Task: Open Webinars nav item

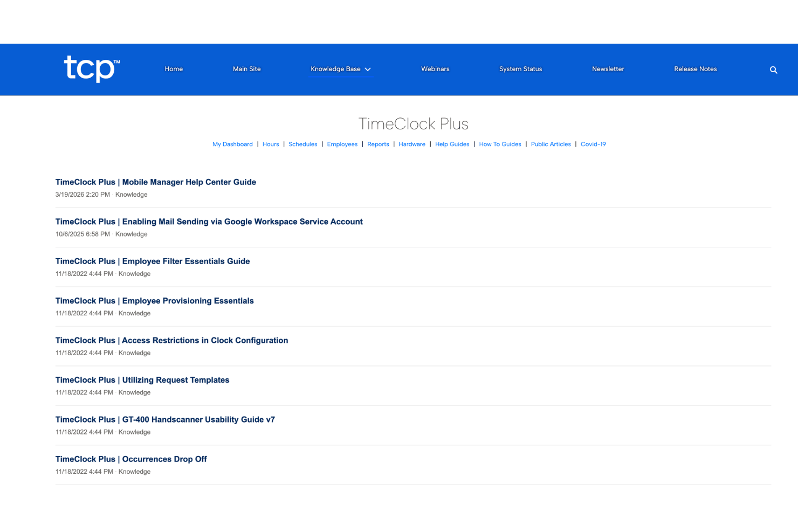Action: pyautogui.click(x=435, y=69)
